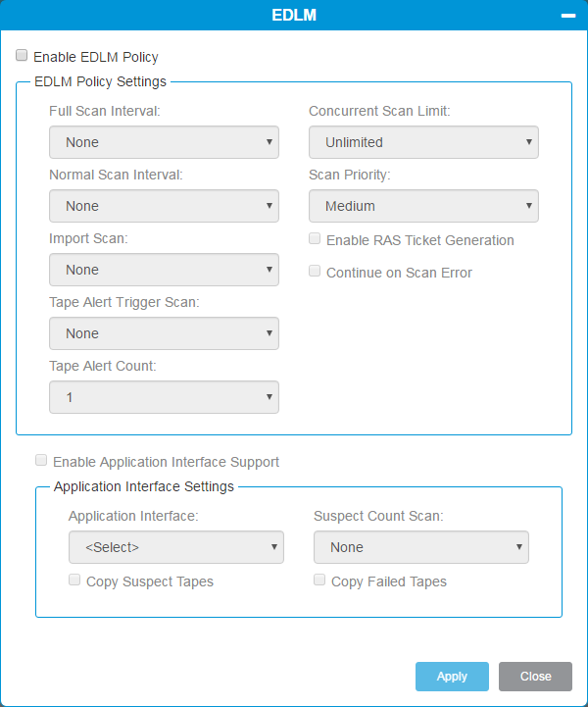Enable Application Interface Support checkbox
Viewport: 588px width, 707px height.
tap(41, 461)
